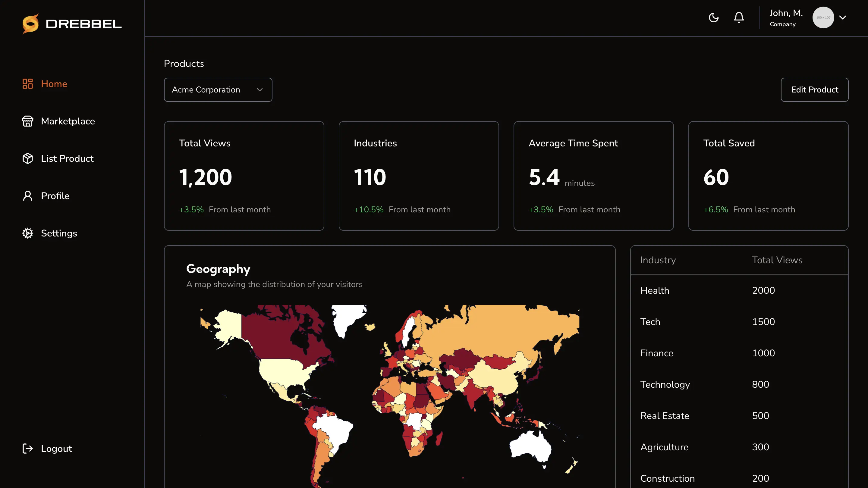The image size is (868, 488).
Task: Click Australia on the geography map
Action: [x=531, y=446]
